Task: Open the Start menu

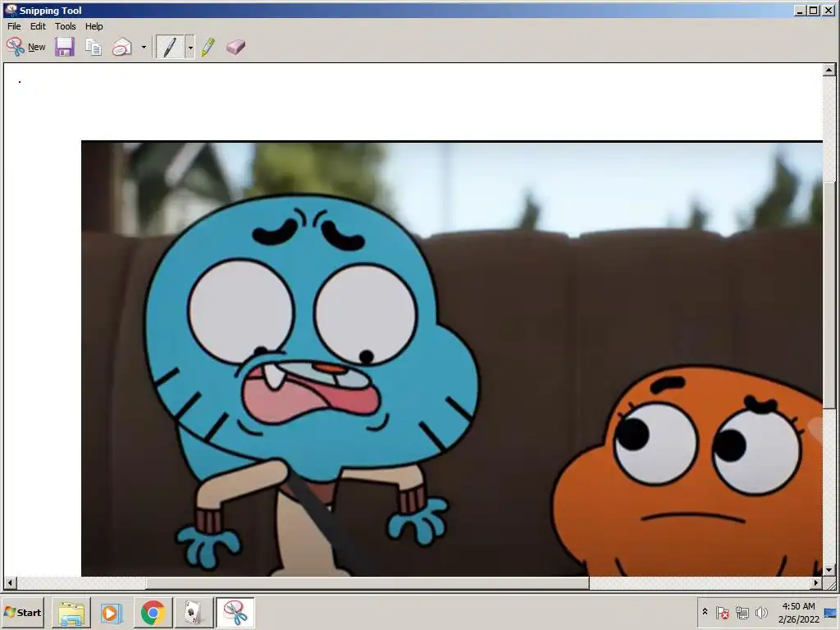Action: tap(22, 612)
